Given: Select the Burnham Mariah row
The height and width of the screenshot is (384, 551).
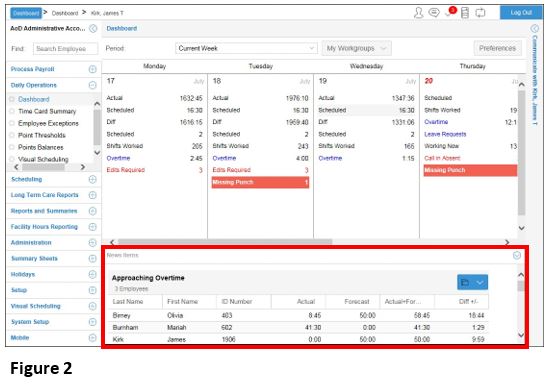Looking at the screenshot, I should click(x=299, y=327).
